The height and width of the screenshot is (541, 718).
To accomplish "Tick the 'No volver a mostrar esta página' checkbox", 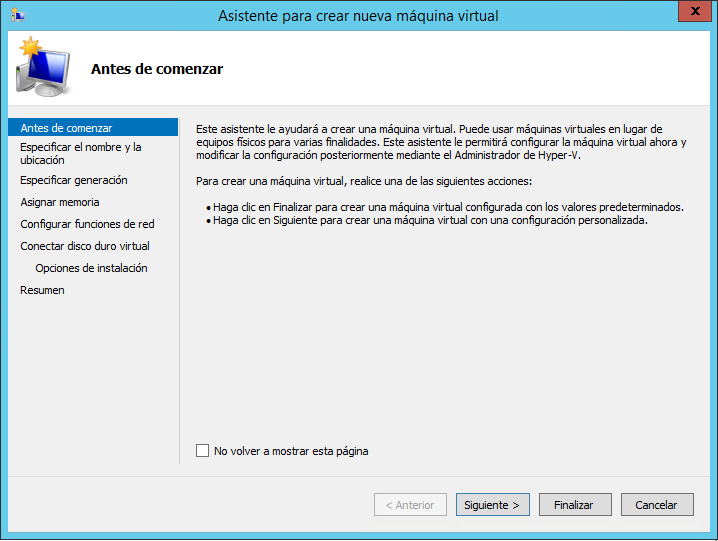I will point(202,451).
